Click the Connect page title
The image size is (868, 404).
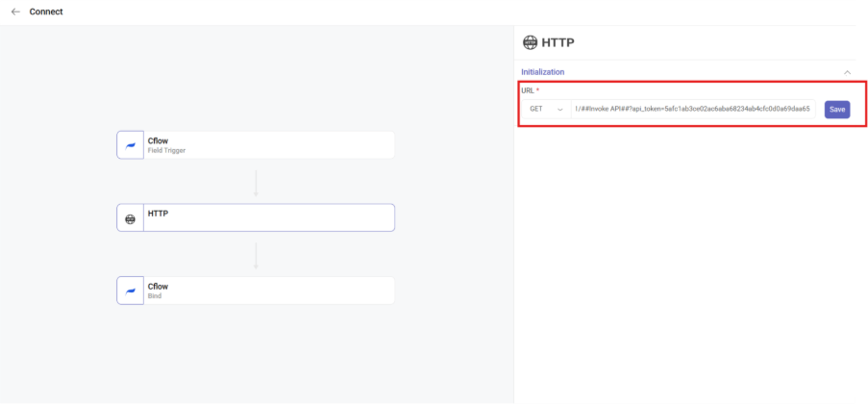[46, 12]
